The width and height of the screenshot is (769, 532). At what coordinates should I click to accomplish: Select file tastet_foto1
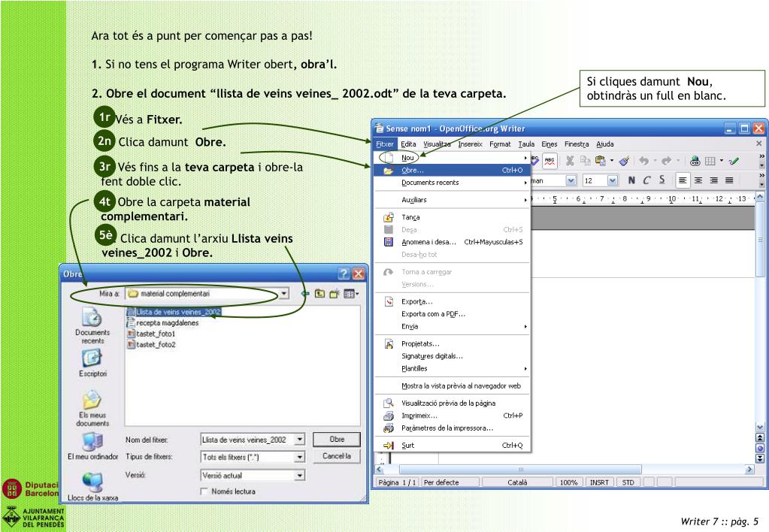coord(151,334)
